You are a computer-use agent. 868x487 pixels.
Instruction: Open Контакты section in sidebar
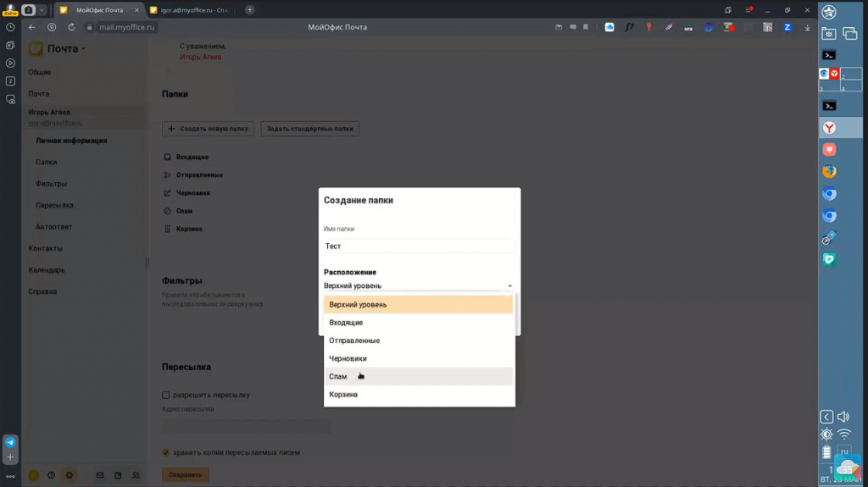(x=46, y=248)
